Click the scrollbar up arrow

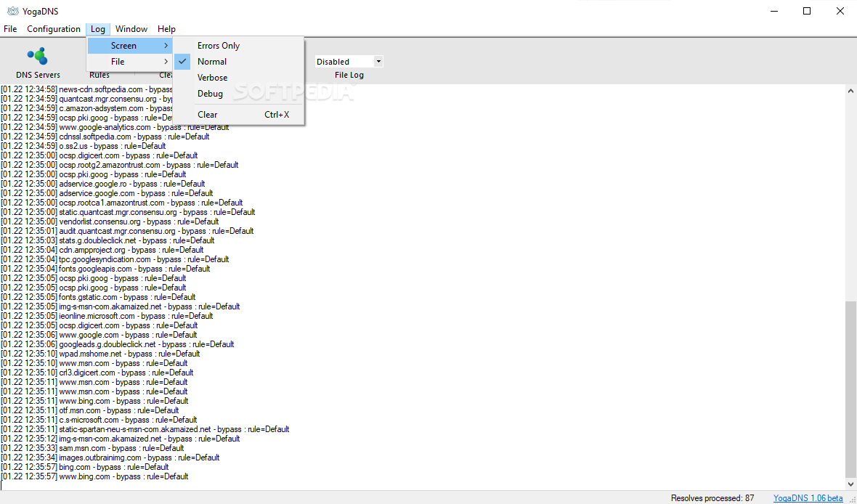click(x=850, y=91)
